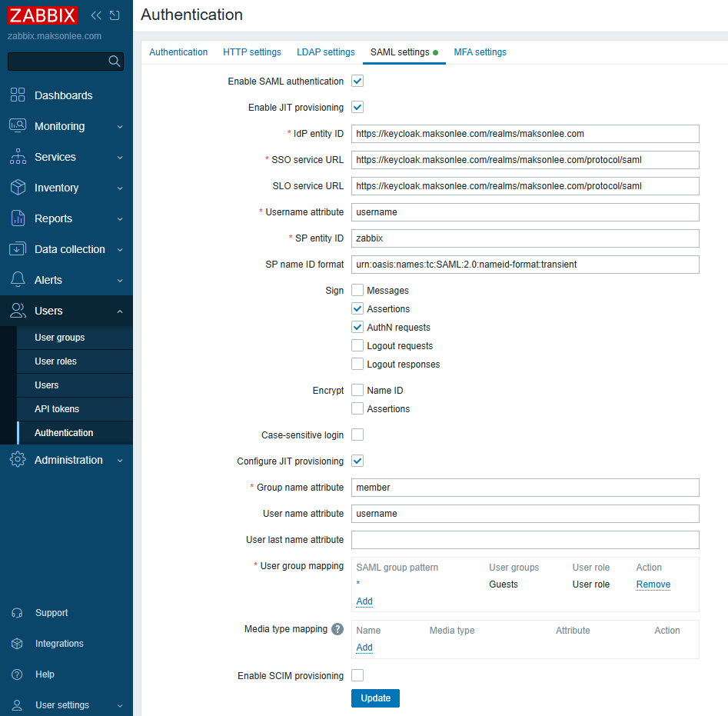Expand the Data collection menu chevron
Viewport: 728px width, 716px height.
120,249
